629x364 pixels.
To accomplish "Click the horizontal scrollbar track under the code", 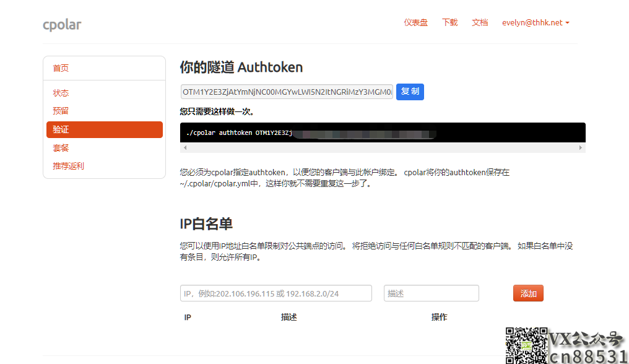I will 383,148.
